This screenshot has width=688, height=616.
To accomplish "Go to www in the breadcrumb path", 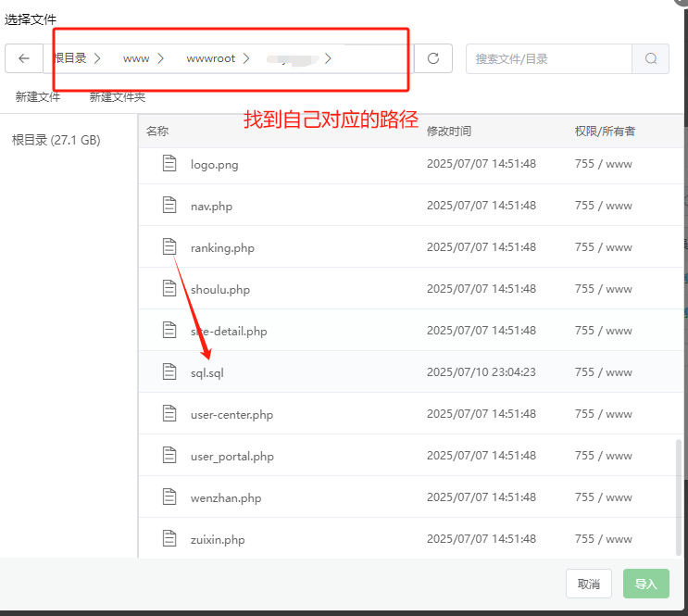I will point(136,58).
